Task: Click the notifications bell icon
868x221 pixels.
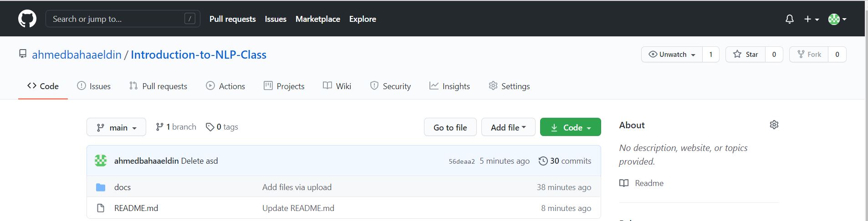Action: coord(790,19)
